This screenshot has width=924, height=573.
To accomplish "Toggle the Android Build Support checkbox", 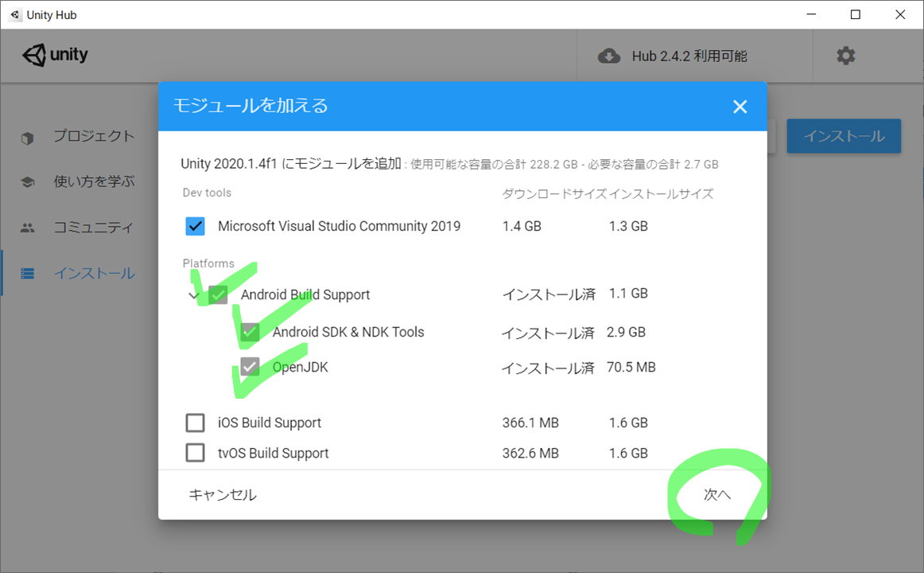I will (x=218, y=294).
